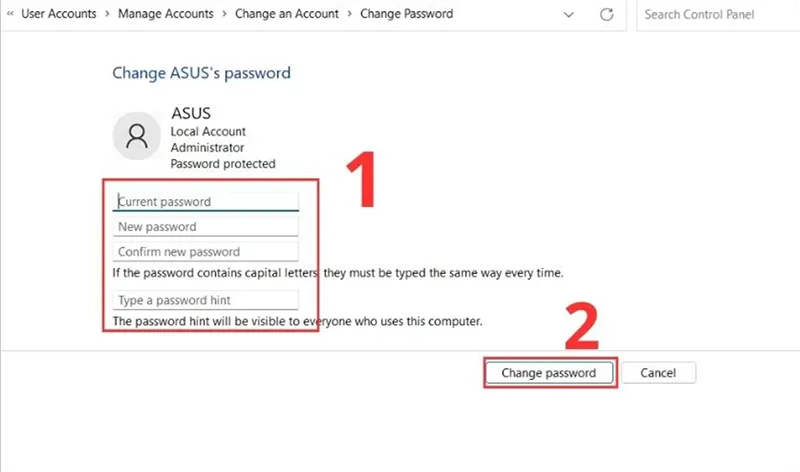
Task: Navigate to Manage Accounts breadcrumb
Action: point(166,14)
